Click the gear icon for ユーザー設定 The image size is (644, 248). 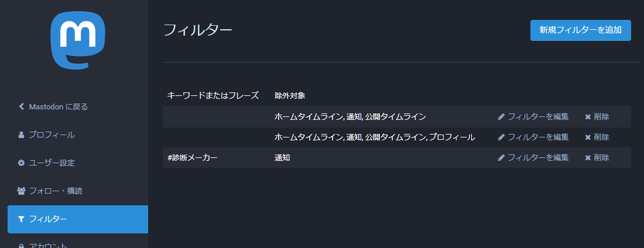pyautogui.click(x=22, y=163)
